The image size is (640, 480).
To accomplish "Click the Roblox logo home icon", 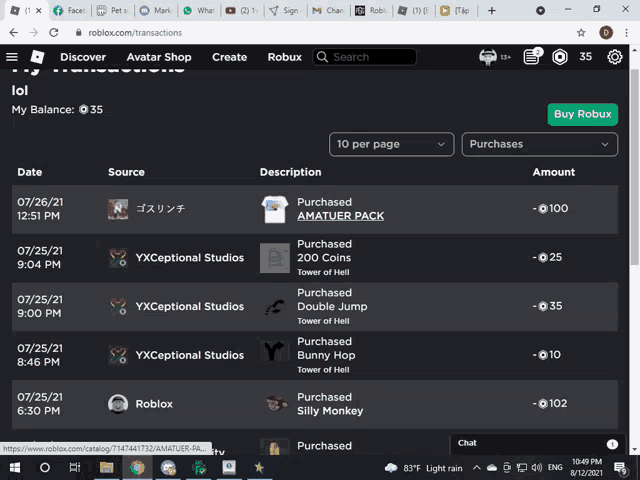I will [37, 57].
